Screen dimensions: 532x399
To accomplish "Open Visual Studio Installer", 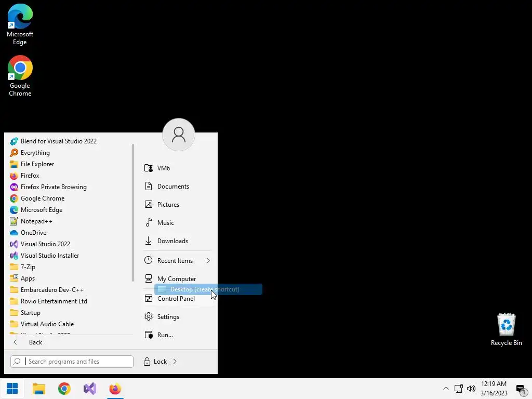I will pyautogui.click(x=45, y=256).
